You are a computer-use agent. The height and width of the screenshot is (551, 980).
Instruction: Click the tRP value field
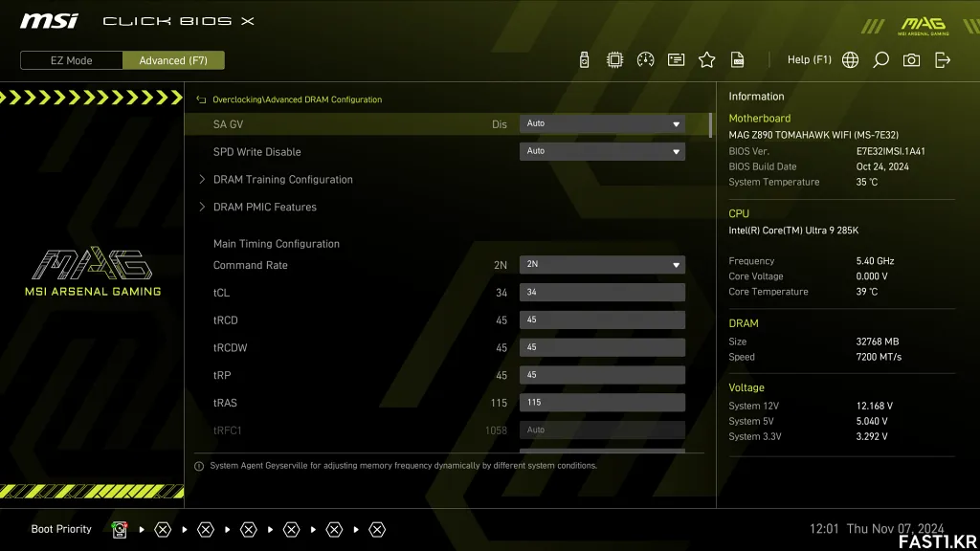click(x=602, y=375)
